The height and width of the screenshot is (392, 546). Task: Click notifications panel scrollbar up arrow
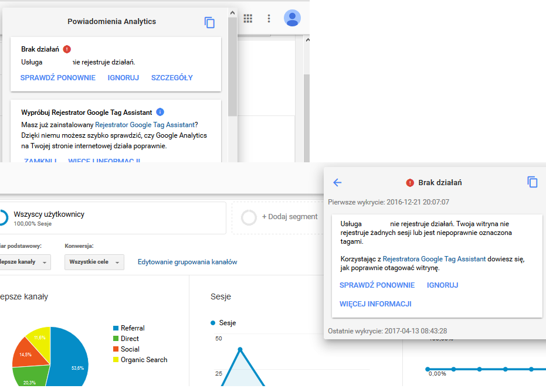click(233, 13)
